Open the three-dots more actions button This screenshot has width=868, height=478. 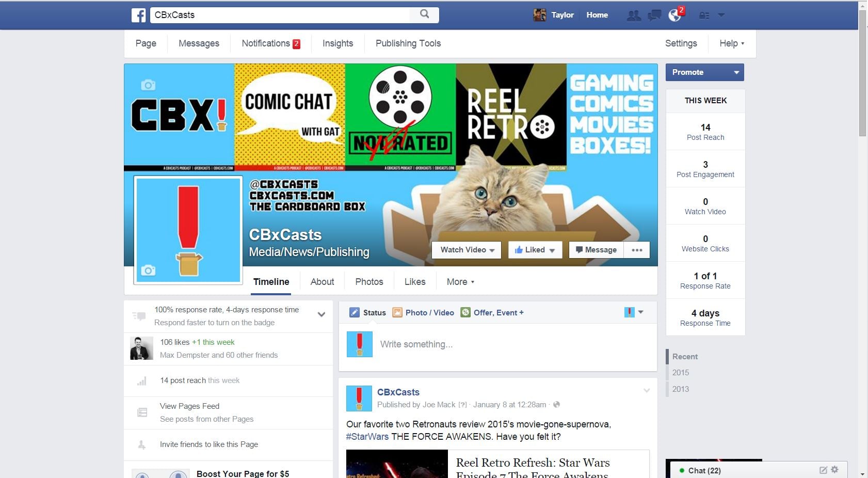click(x=637, y=250)
